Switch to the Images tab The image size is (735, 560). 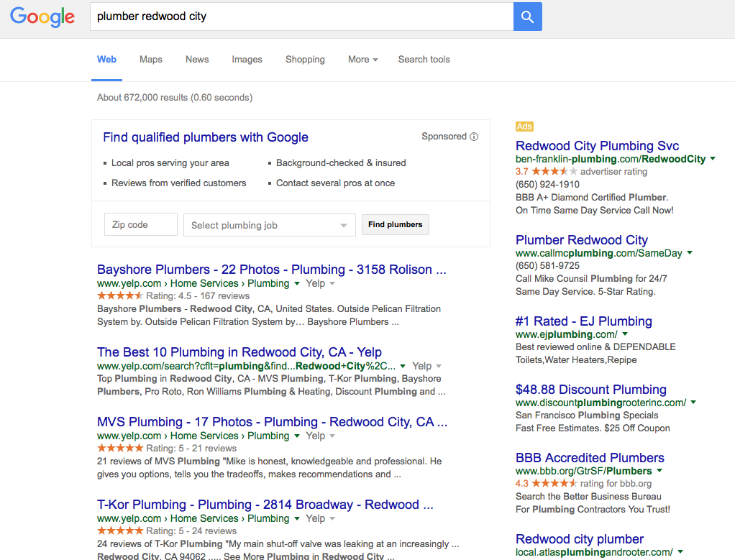tap(247, 60)
